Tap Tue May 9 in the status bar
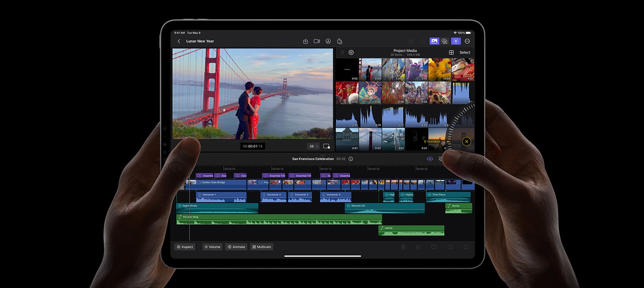644x288 pixels. [193, 33]
